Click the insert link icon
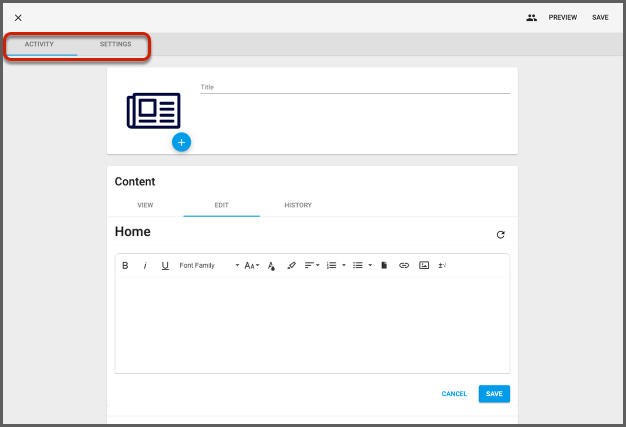This screenshot has height=427, width=626. click(404, 266)
